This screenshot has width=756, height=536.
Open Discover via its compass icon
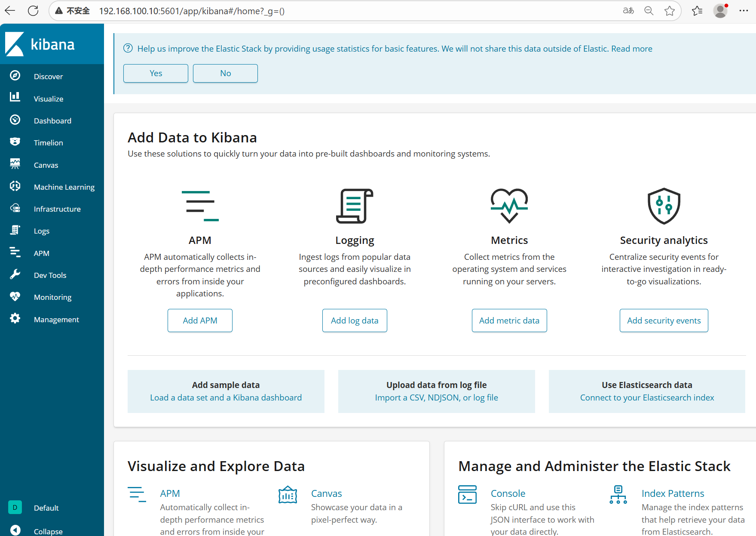15,76
